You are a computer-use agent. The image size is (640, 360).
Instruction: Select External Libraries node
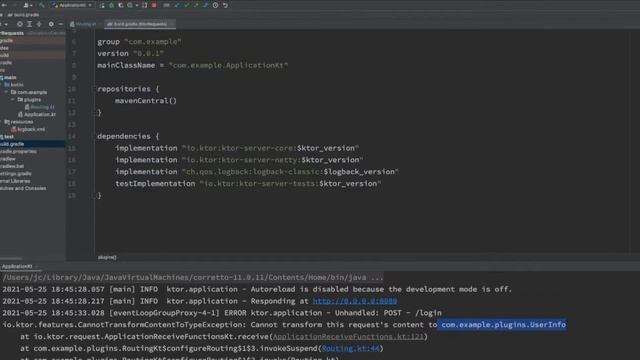pos(15,181)
